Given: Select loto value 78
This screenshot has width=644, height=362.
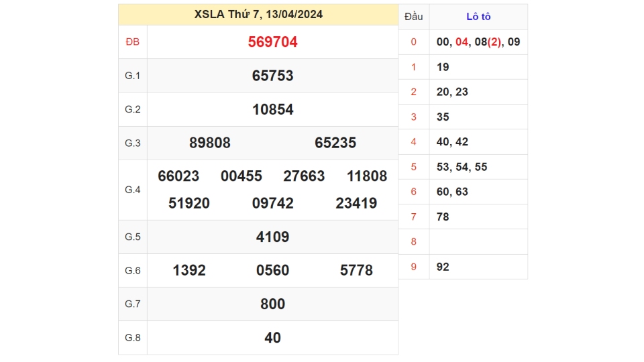Looking at the screenshot, I should point(443,217).
